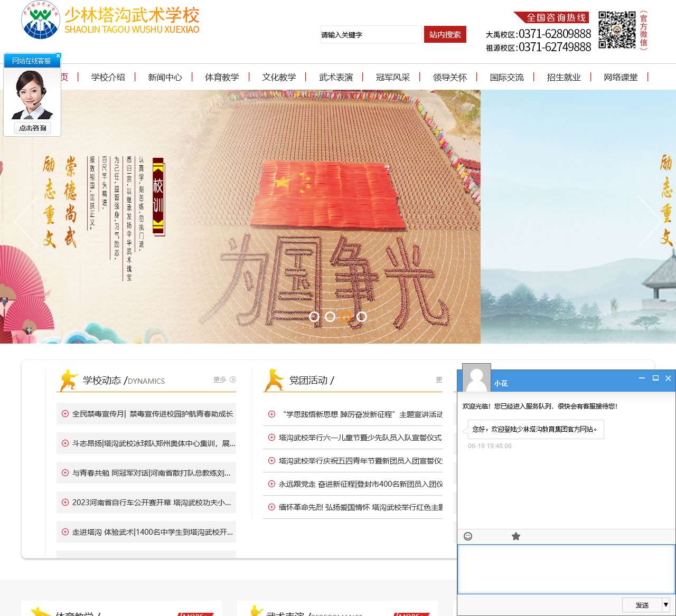This screenshot has height=616, width=676.
Task: Click 更多 link in 学校动态 section
Action: tap(224, 380)
